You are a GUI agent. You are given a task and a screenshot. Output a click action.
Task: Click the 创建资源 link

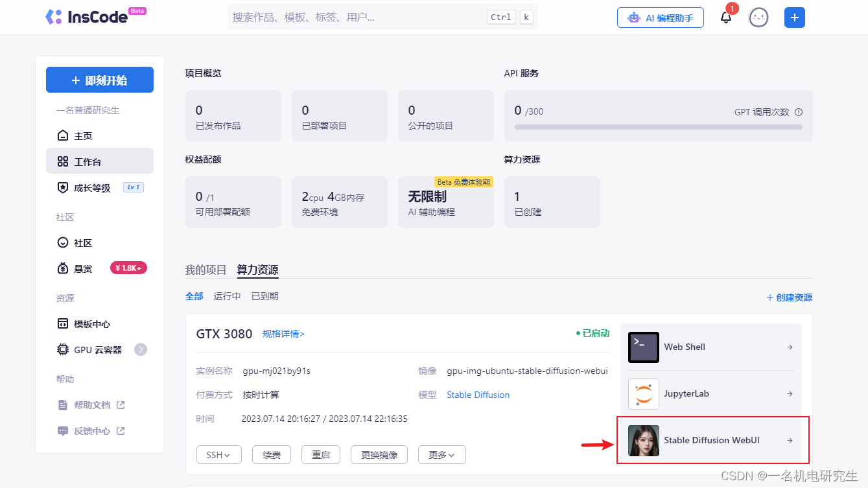[x=790, y=297]
